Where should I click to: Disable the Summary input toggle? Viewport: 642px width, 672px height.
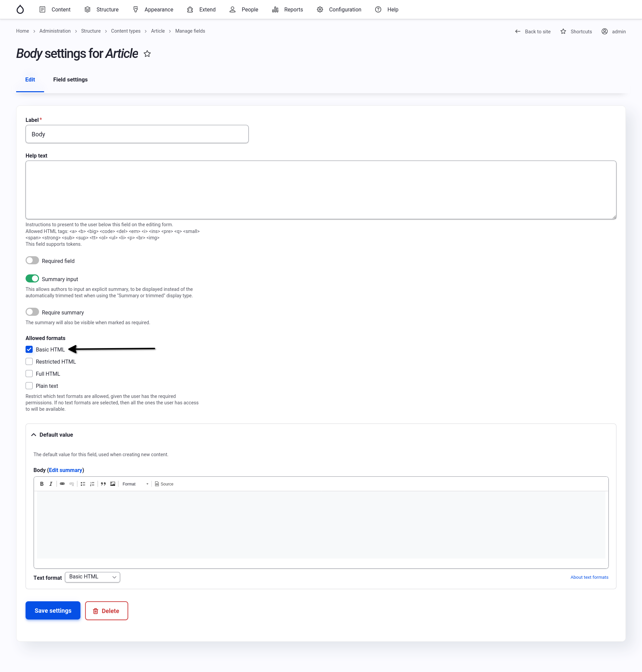pos(32,279)
